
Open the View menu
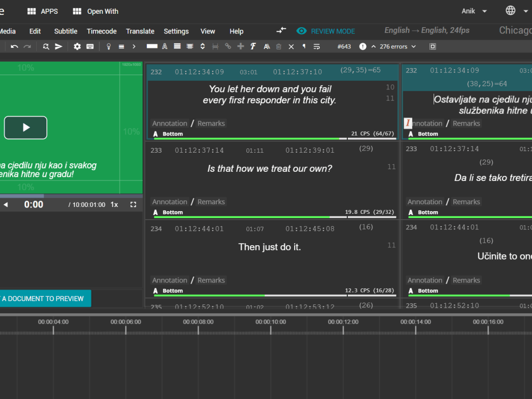pos(207,31)
